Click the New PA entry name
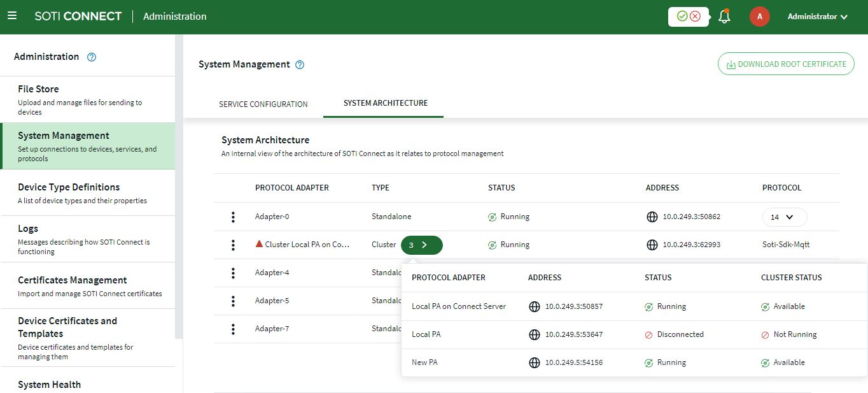Screen dimensions: 868x393 tap(424, 362)
